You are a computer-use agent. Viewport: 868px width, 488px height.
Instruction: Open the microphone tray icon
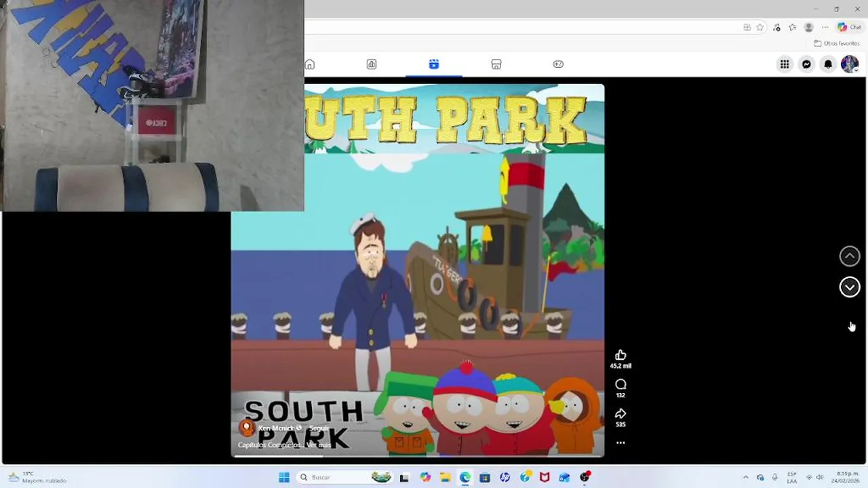[775, 477]
